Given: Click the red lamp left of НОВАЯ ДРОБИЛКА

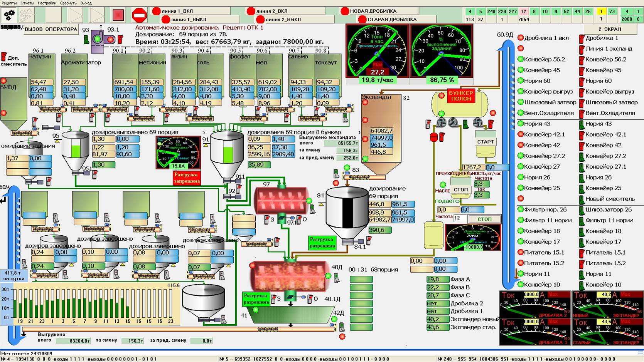Looking at the screenshot, I should point(345,11).
